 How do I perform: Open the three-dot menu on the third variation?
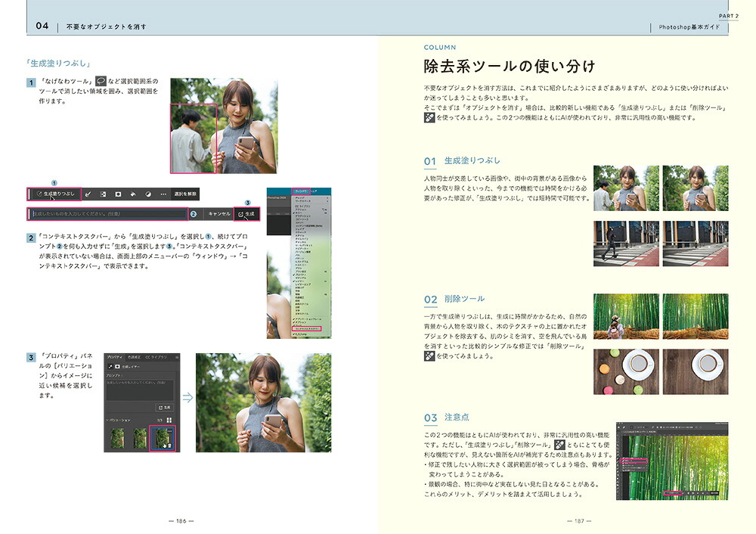[169, 431]
